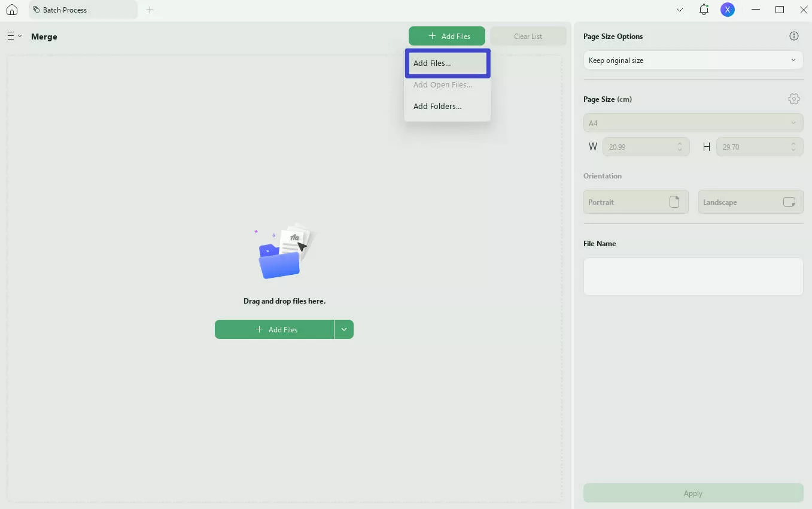Expand the arrow beside center Add Files
The image size is (812, 509).
344,329
